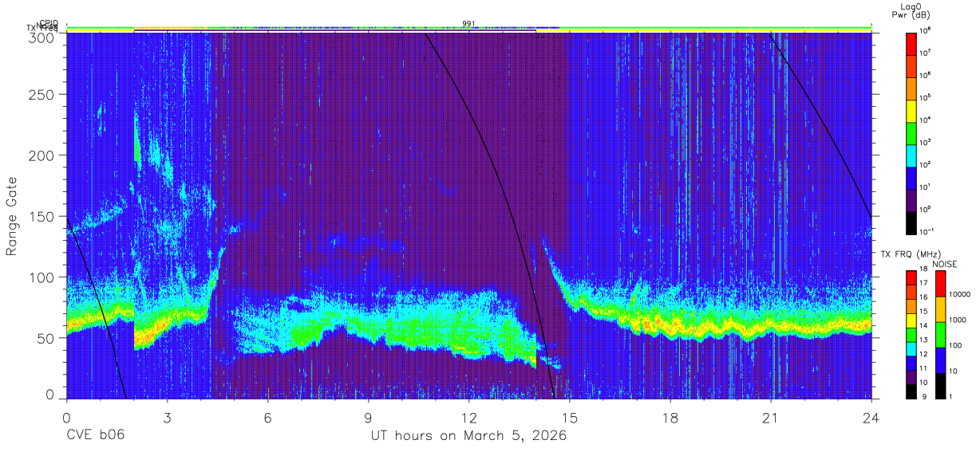Click x-axis tick label '21'

(x=771, y=418)
